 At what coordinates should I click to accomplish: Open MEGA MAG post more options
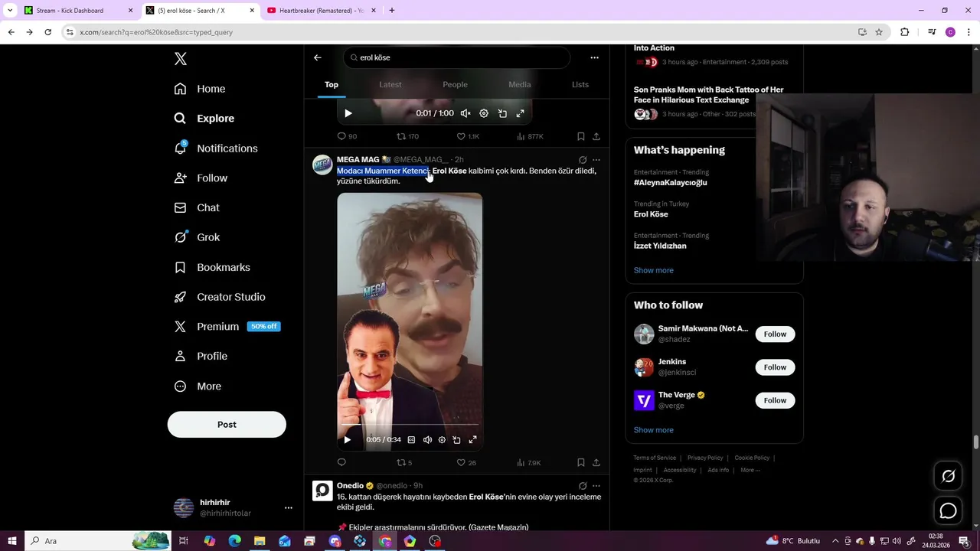(x=596, y=160)
